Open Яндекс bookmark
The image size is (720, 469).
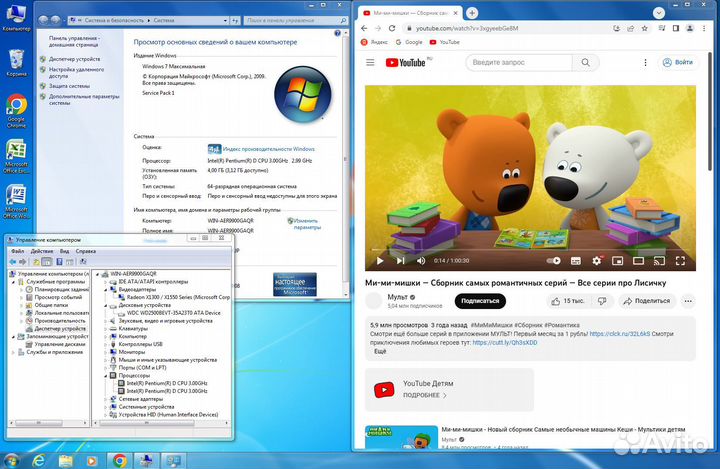pyautogui.click(x=374, y=42)
